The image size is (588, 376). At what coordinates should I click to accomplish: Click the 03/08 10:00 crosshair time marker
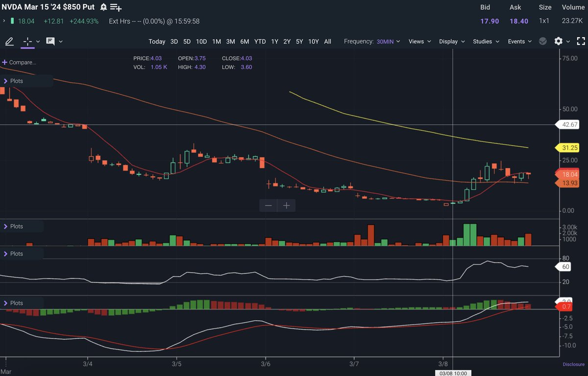click(x=453, y=373)
